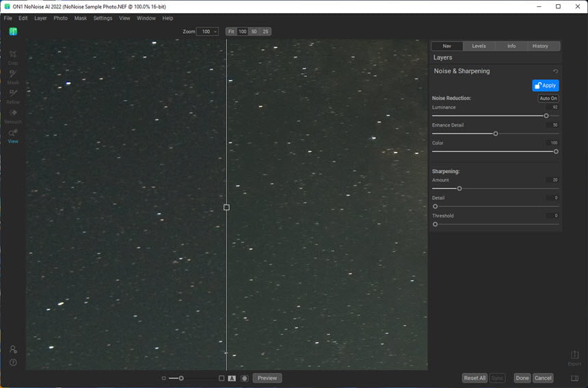This screenshot has width=588, height=388.
Task: Click the Luminance slider handle
Action: 546,116
